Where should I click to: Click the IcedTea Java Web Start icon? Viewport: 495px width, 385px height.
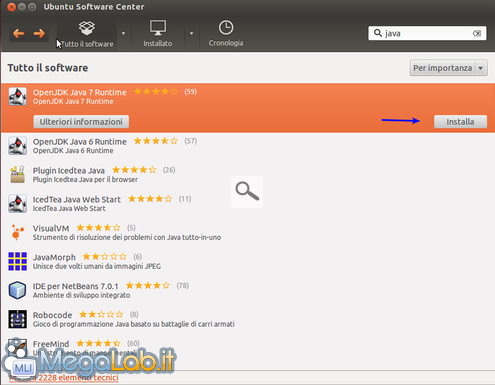point(17,203)
